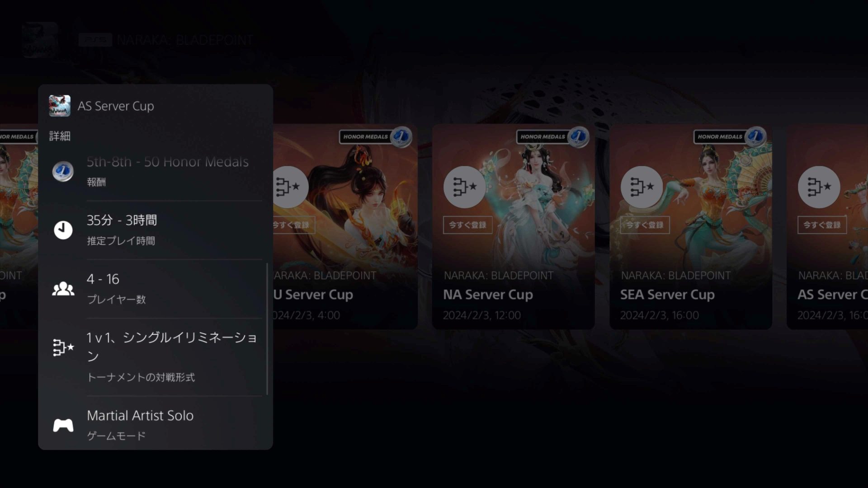
Task: Open the NA Server Cup tournament card
Action: point(513,227)
